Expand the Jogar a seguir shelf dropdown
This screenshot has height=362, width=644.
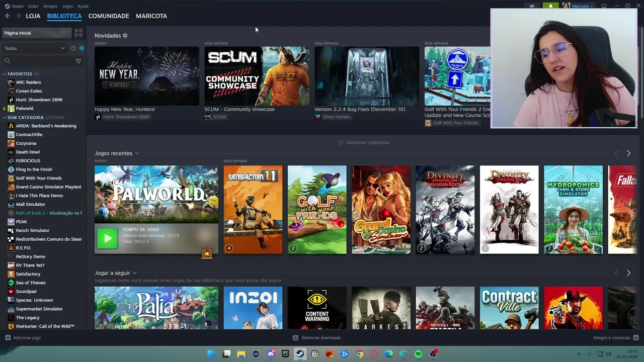(135, 273)
